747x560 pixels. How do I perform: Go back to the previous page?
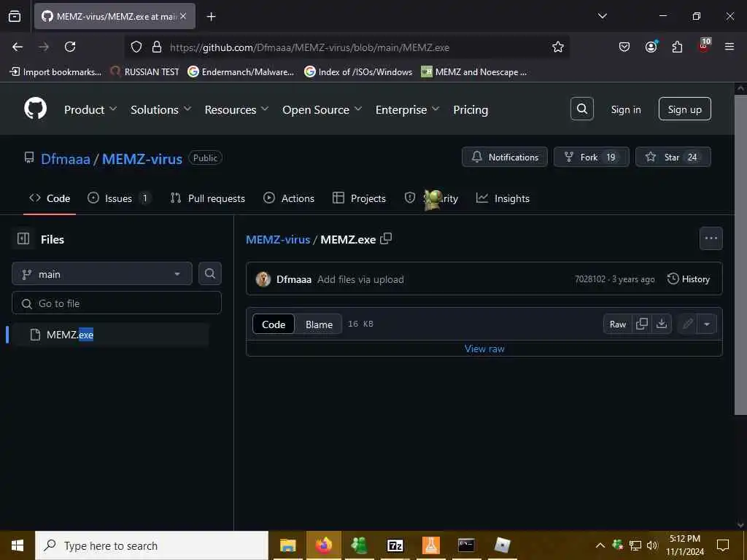(18, 47)
